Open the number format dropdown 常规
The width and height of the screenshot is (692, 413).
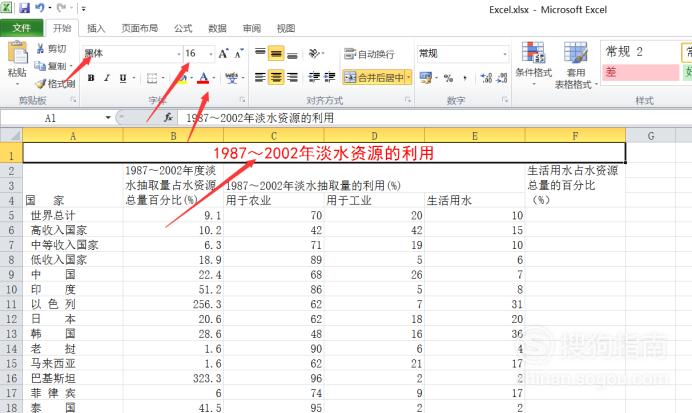[x=504, y=54]
